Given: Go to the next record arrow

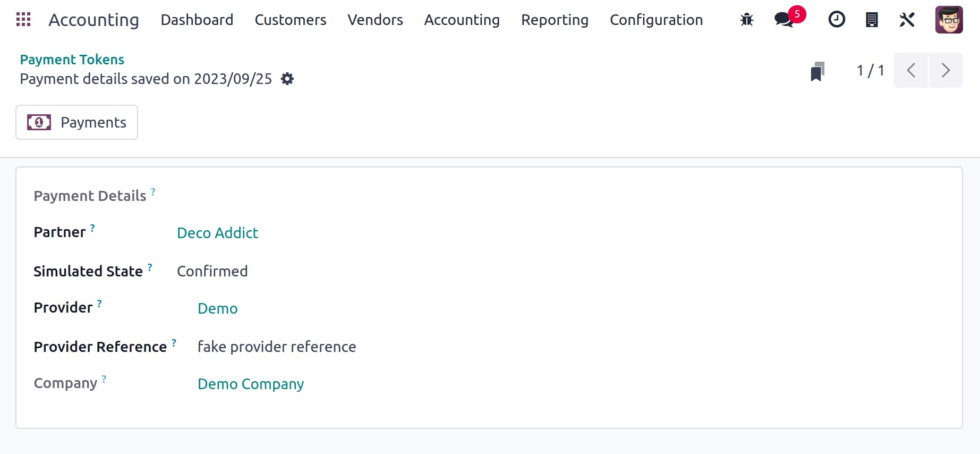Looking at the screenshot, I should click(x=945, y=70).
